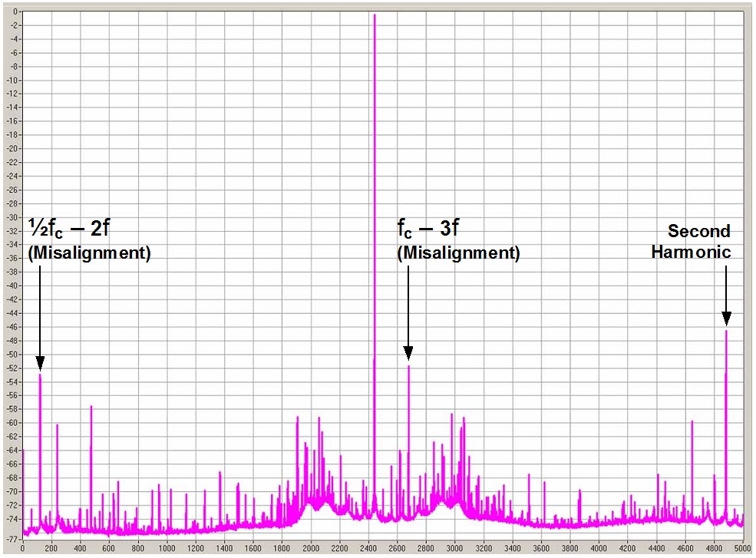Click the arrowhead above the fc – 3f peak
The width and height of the screenshot is (756, 558).
408,353
